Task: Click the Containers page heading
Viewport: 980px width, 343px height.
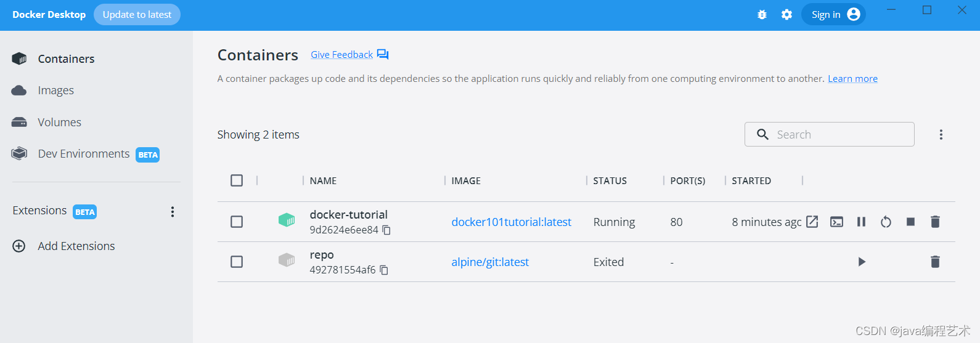Action: (258, 55)
